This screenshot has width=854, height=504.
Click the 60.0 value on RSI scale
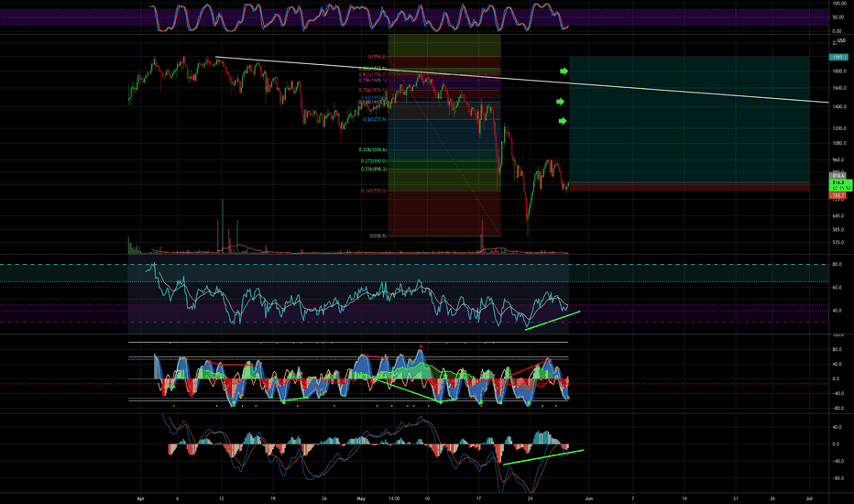click(838, 287)
